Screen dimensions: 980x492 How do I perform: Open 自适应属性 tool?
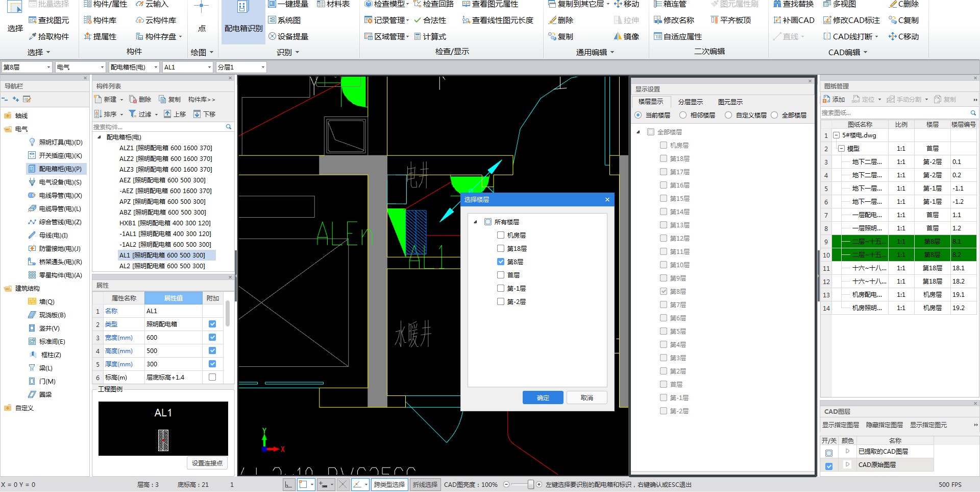678,36
